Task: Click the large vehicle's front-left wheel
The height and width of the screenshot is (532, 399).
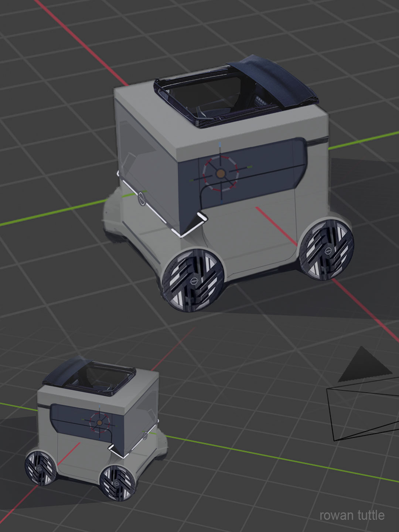Action: (x=193, y=280)
